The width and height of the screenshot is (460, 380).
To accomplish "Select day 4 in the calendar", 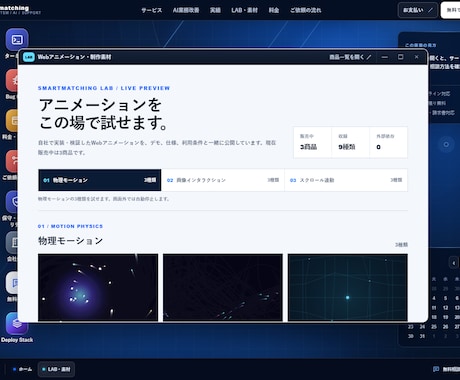I will coord(434,298).
